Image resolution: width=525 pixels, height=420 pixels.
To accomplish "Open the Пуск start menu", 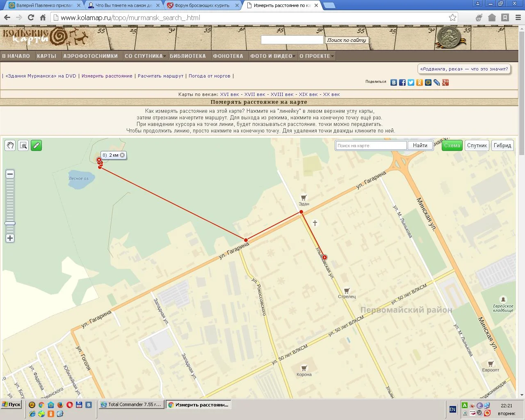I will pyautogui.click(x=11, y=404).
